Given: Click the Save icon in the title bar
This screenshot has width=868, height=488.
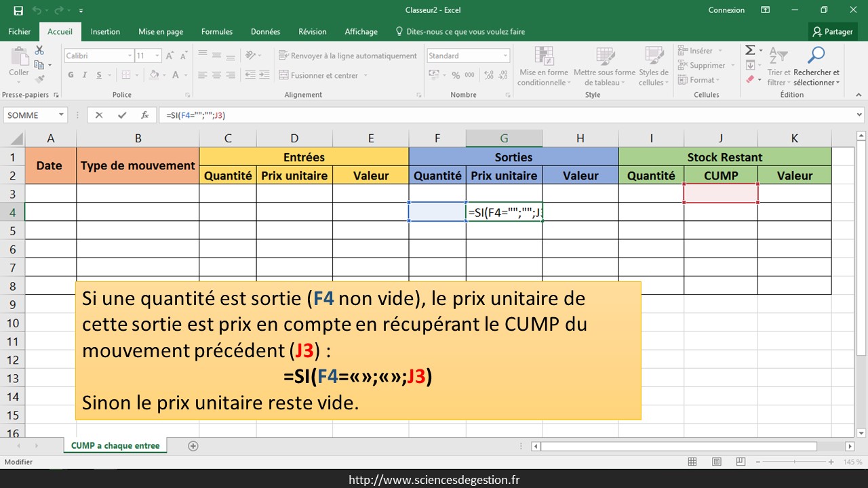Looking at the screenshot, I should (x=18, y=10).
